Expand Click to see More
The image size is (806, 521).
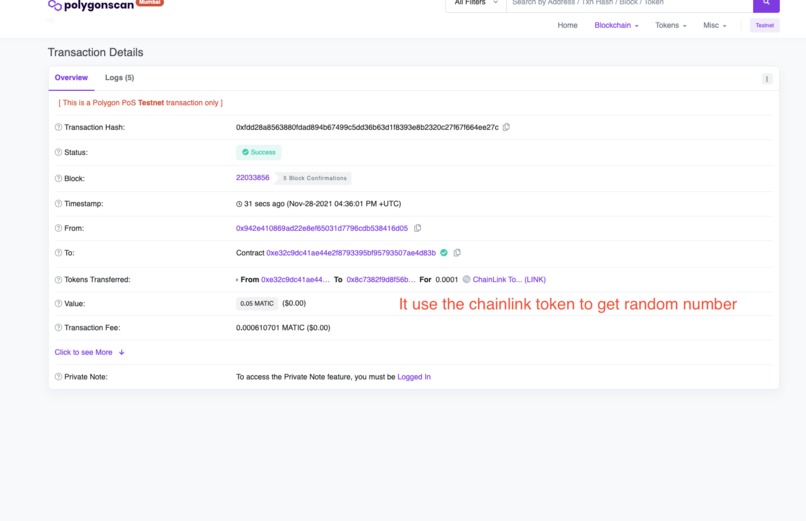(89, 352)
